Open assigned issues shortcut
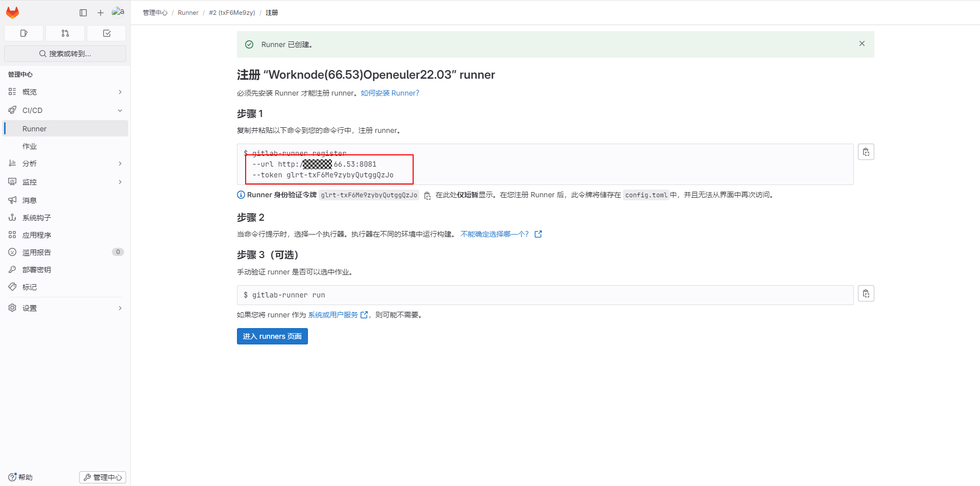 (23, 33)
